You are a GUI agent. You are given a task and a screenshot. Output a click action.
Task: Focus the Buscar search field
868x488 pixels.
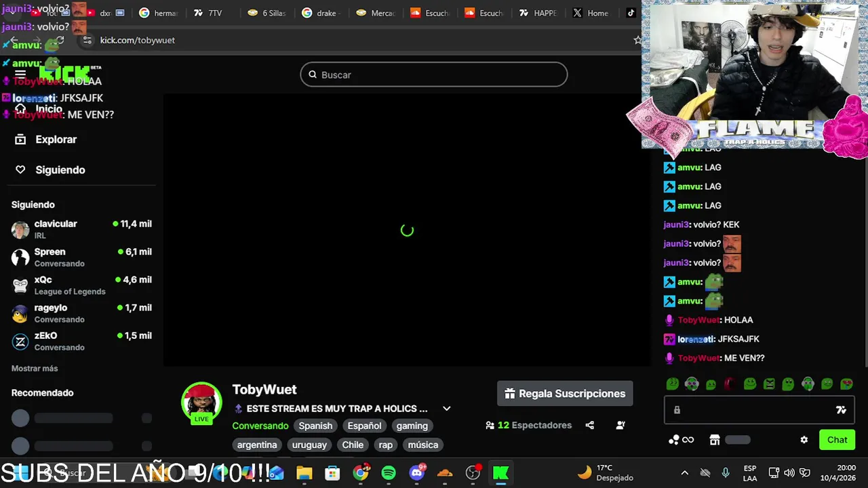point(433,75)
